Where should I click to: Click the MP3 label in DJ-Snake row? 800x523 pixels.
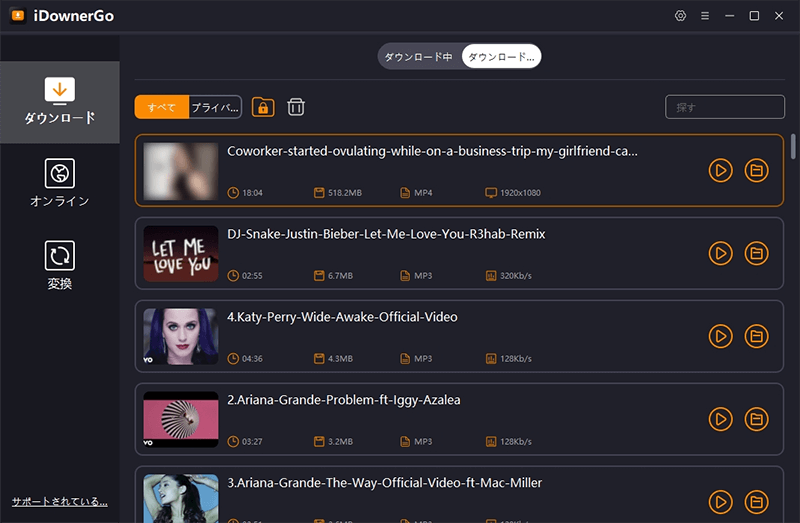[423, 276]
